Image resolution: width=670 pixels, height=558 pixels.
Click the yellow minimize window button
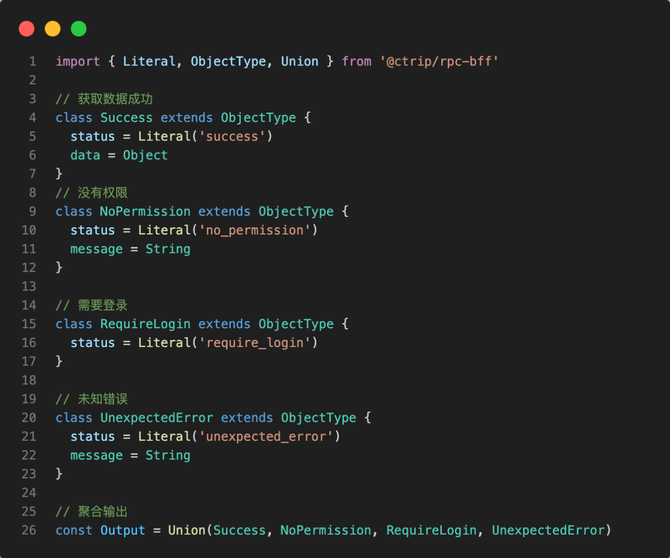pyautogui.click(x=53, y=29)
